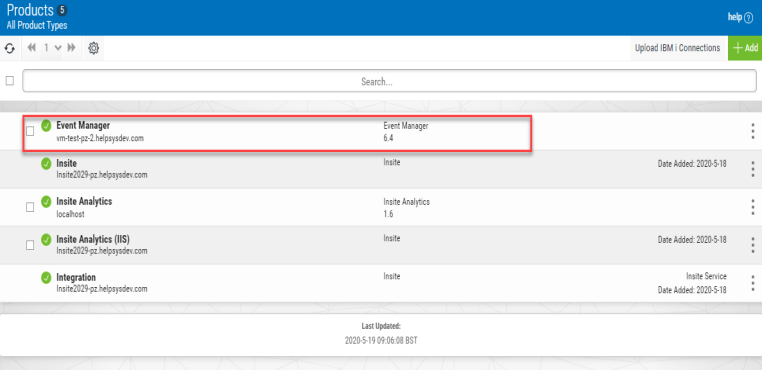Click Last Updated timestamp text
Viewport: 762px width, 370px height.
381,341
